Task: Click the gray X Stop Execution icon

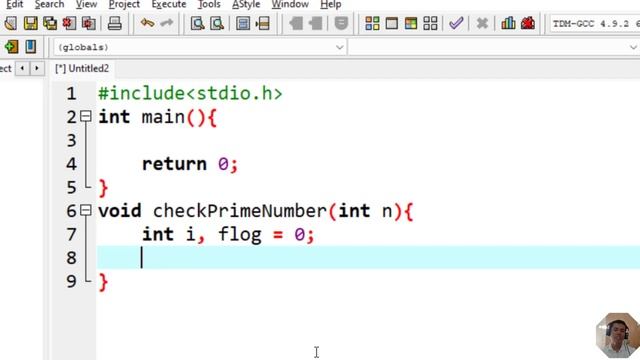Action: click(482, 23)
